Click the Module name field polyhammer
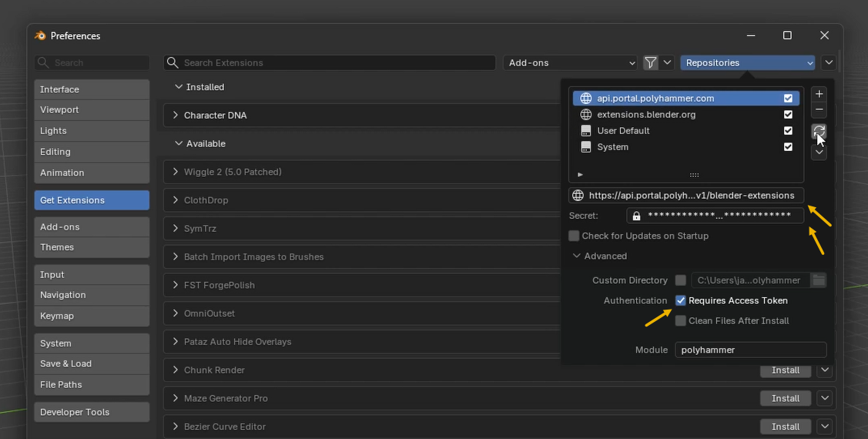The width and height of the screenshot is (868, 439). pos(751,350)
